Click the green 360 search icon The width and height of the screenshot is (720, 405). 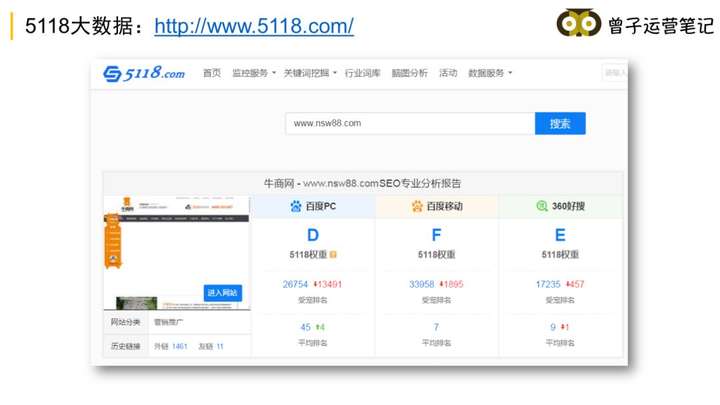pyautogui.click(x=542, y=206)
